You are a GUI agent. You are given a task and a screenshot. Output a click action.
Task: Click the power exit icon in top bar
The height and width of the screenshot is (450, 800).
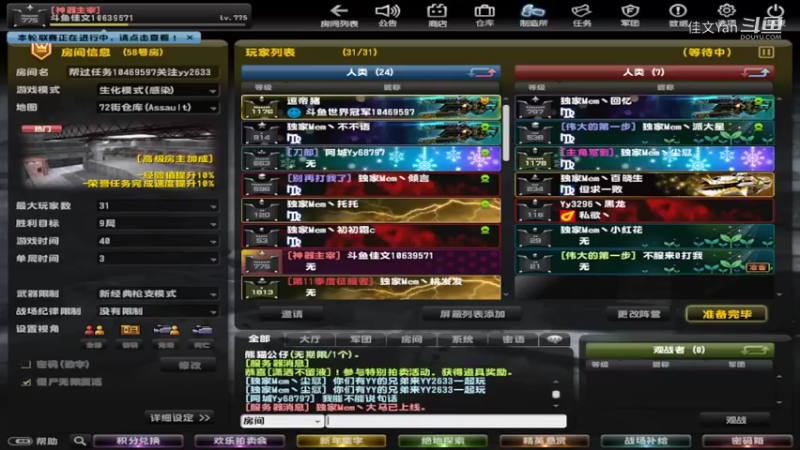(776, 11)
